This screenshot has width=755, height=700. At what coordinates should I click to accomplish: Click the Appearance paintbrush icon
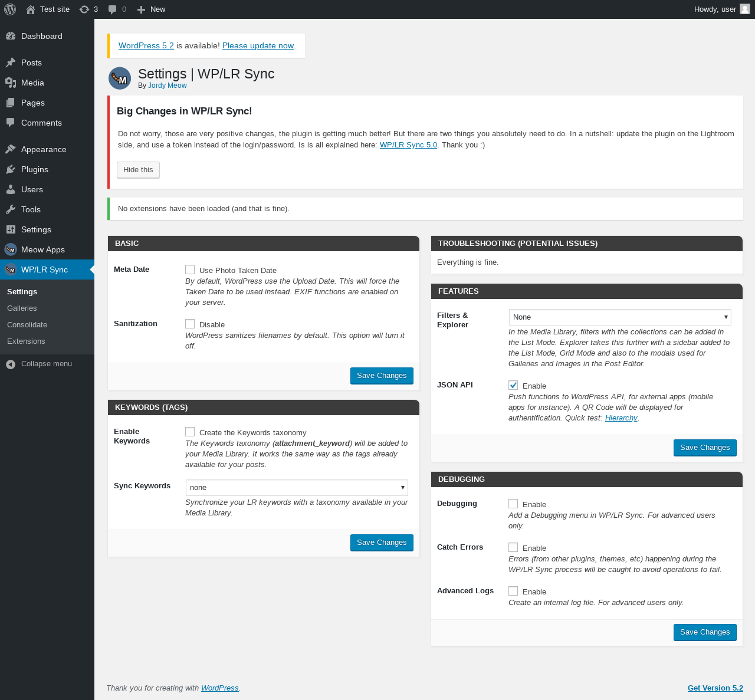point(11,149)
